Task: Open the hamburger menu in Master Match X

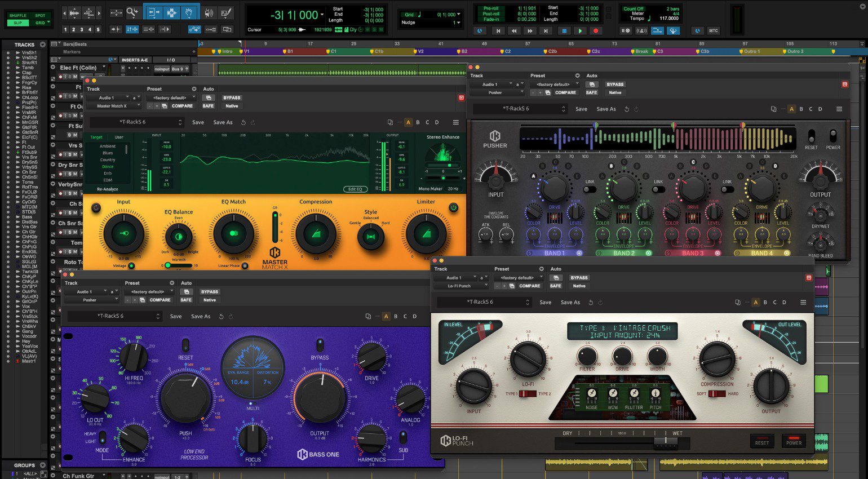Action: point(455,122)
